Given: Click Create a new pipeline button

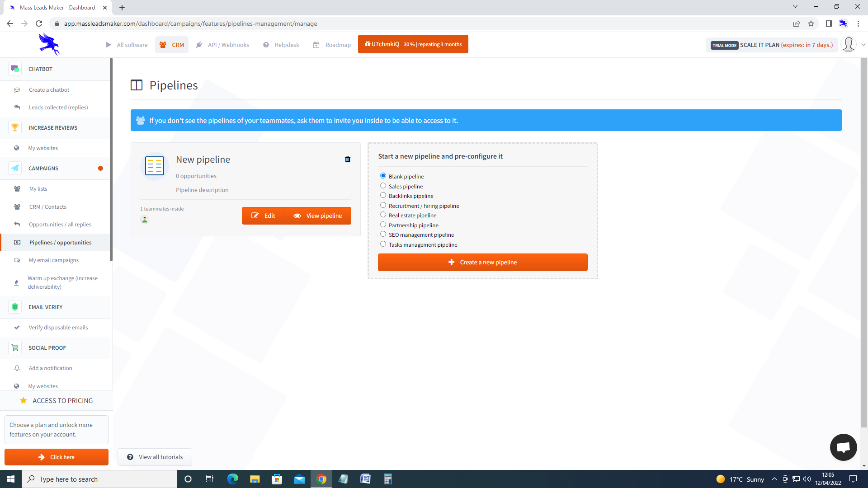Looking at the screenshot, I should (482, 262).
